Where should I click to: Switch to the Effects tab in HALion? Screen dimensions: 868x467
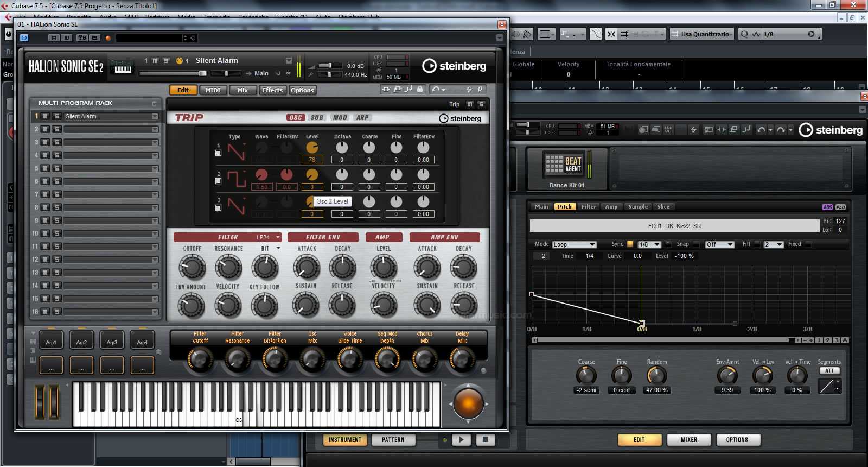pos(272,90)
